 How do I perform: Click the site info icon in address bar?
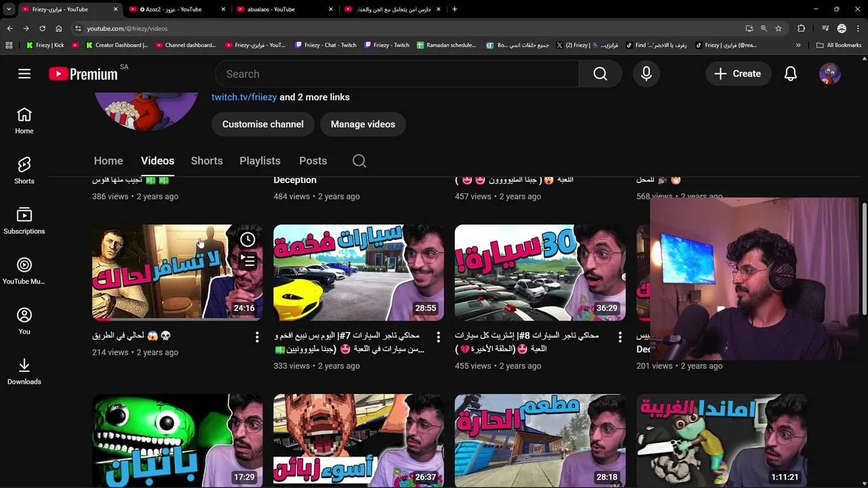click(78, 28)
